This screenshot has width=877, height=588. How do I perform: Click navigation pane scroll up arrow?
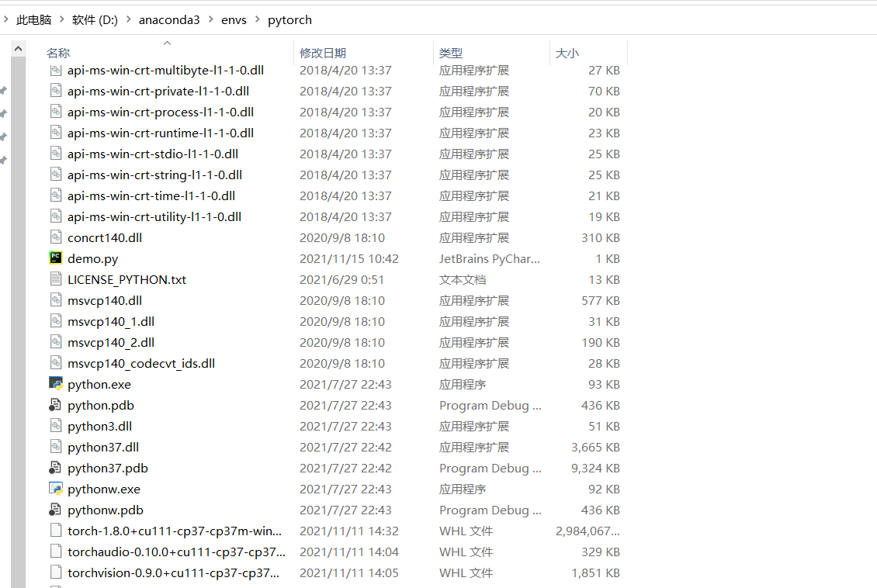[x=18, y=49]
